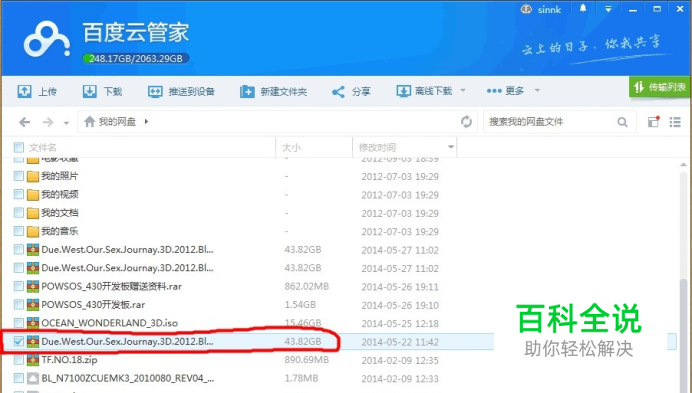The image size is (692, 393).
Task: Refresh the file list
Action: pos(466,121)
